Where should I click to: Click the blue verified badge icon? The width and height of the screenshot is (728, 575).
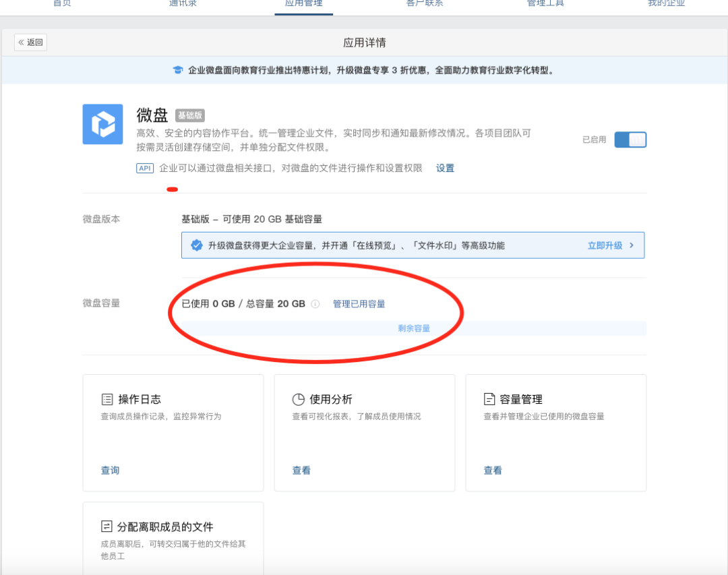(x=196, y=245)
